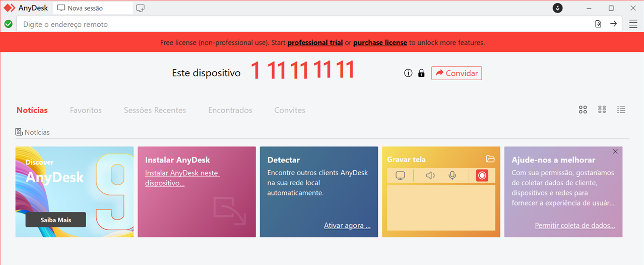Close the Ajude-nos a melhorar card

click(x=615, y=152)
